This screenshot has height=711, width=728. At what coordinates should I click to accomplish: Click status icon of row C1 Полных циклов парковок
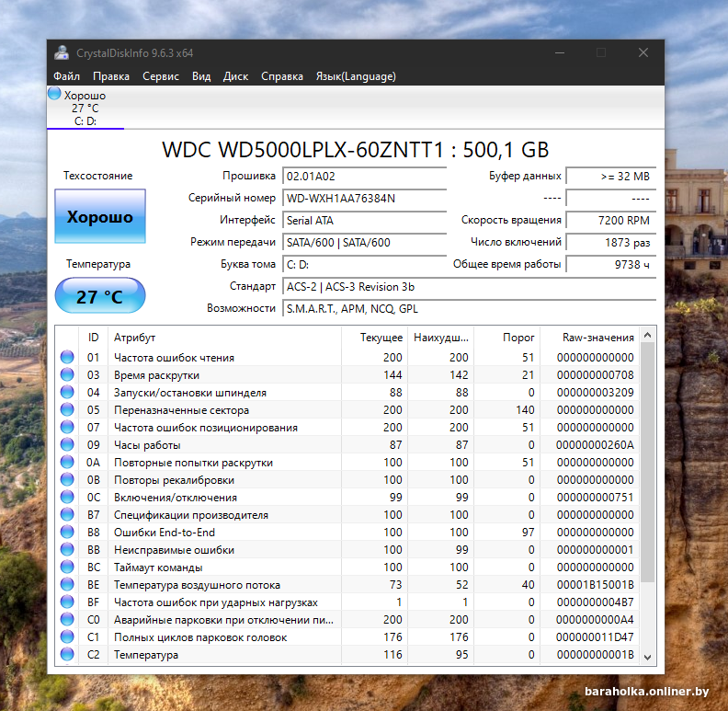click(x=67, y=636)
